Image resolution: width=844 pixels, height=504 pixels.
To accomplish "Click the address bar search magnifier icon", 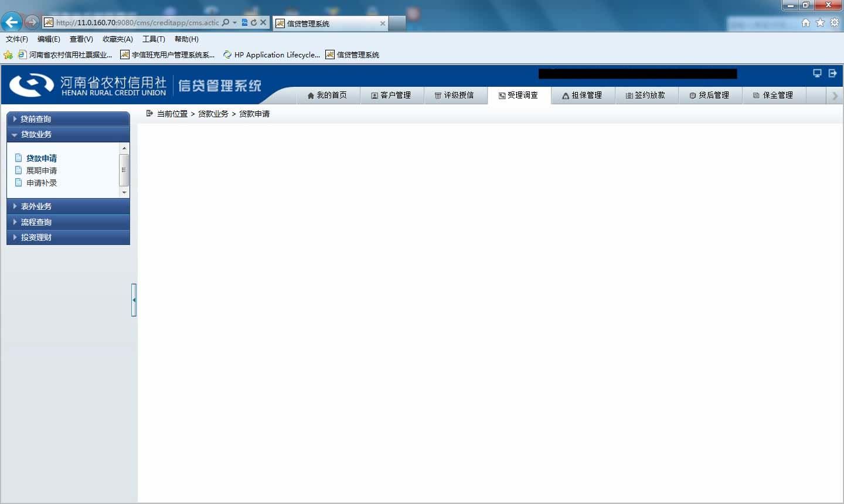I will 226,22.
